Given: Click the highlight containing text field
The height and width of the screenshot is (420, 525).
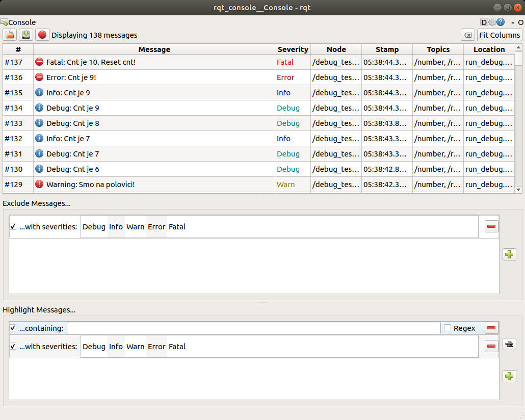Looking at the screenshot, I should [x=253, y=328].
